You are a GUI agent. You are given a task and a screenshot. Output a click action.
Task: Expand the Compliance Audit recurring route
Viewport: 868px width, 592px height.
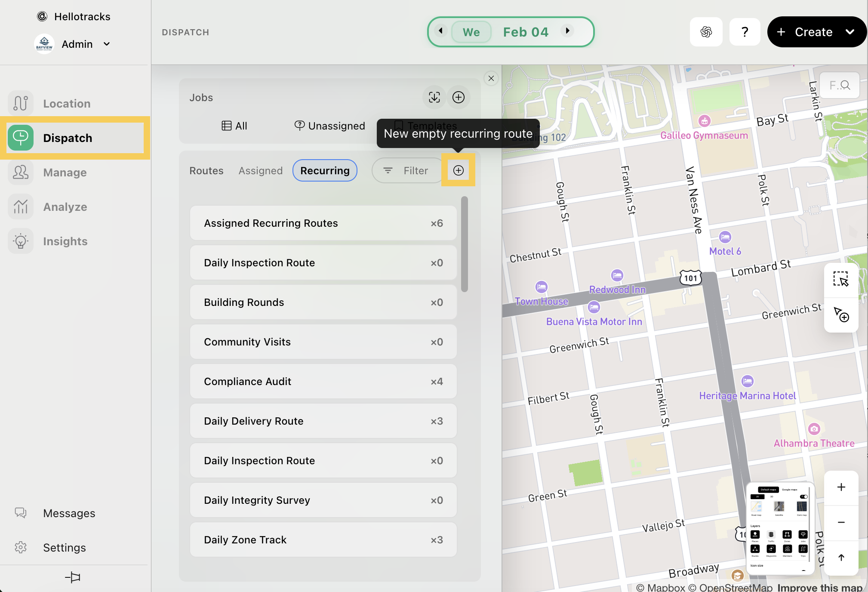point(323,382)
